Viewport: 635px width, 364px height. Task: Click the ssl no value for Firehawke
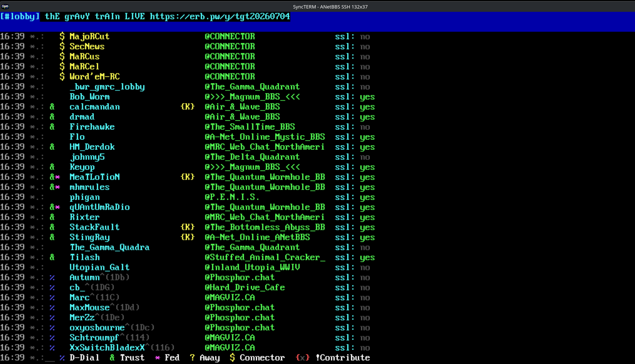pos(365,127)
